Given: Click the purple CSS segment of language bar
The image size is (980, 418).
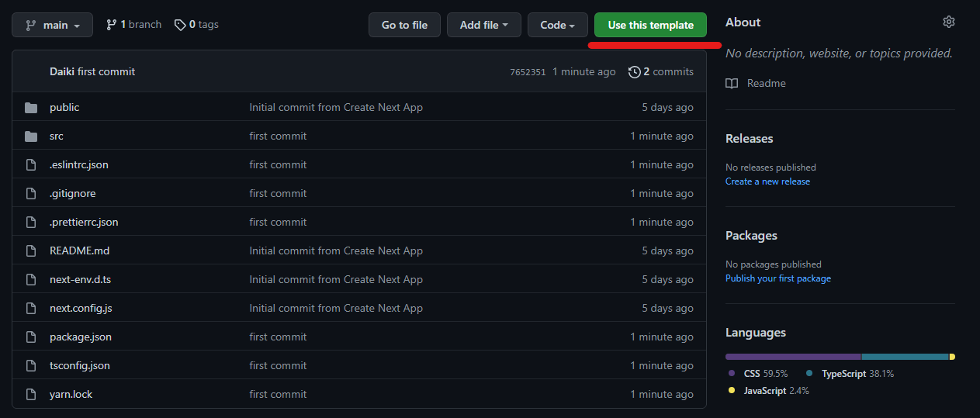Looking at the screenshot, I should tap(793, 357).
